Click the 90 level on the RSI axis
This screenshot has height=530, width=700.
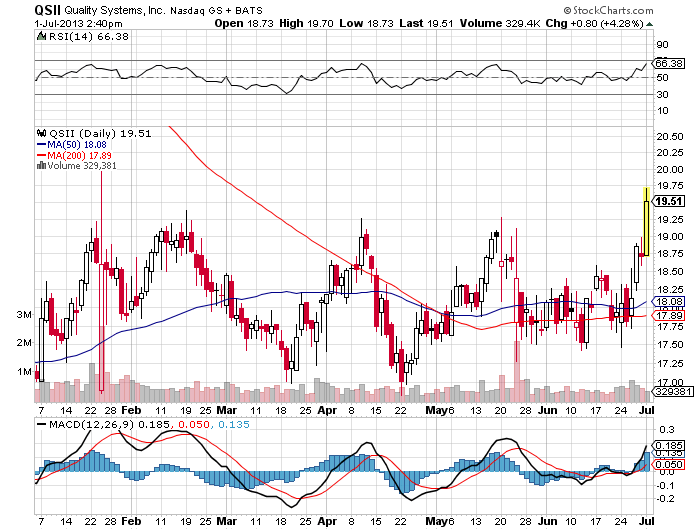(x=662, y=44)
